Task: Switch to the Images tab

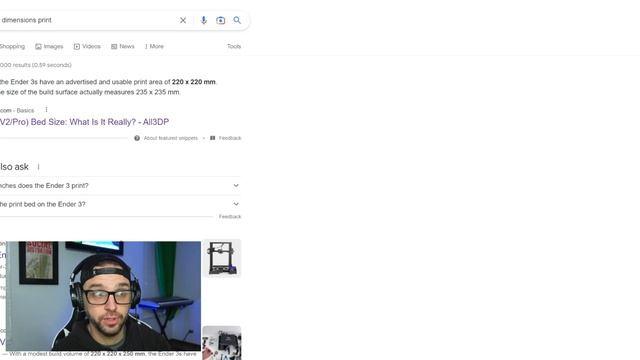Action: click(49, 47)
